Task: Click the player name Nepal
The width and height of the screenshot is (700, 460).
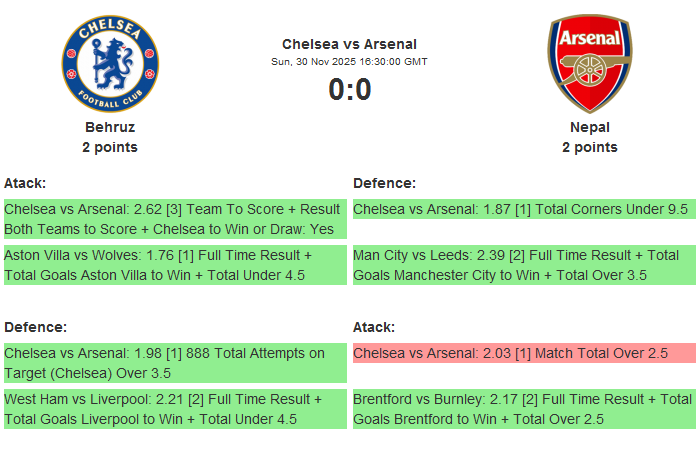Action: point(589,127)
